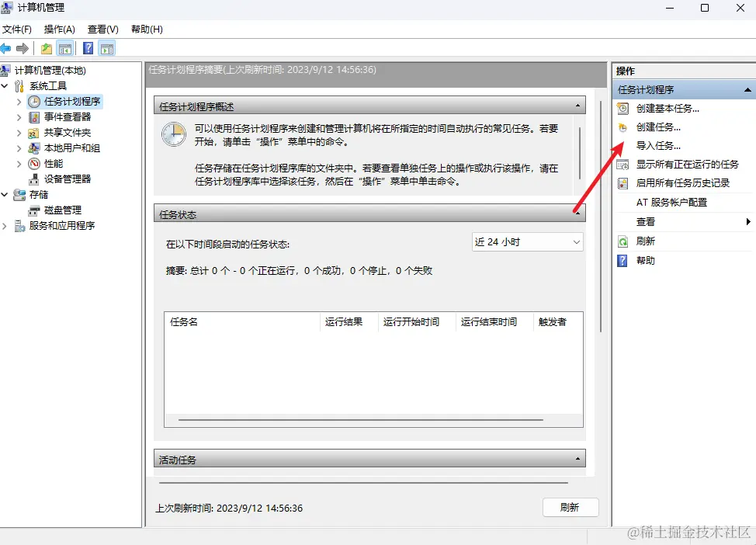
Task: Click the Up one level folder icon
Action: (x=47, y=48)
